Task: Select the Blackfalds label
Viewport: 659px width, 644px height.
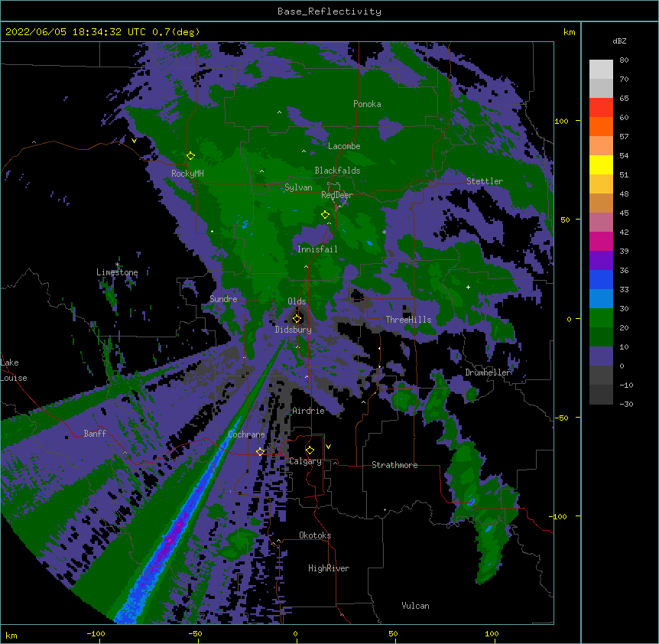Action: coord(337,171)
